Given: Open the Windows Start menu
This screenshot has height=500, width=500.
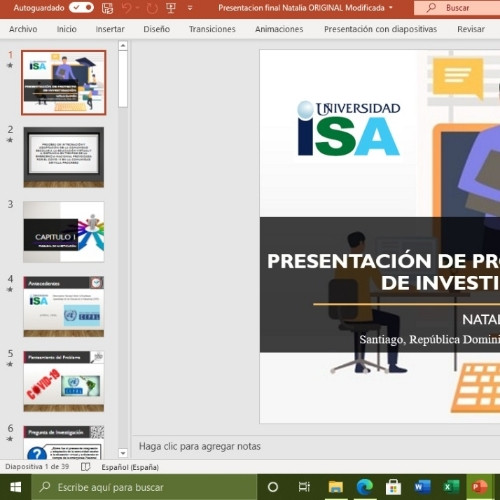Looking at the screenshot, I should point(16,487).
